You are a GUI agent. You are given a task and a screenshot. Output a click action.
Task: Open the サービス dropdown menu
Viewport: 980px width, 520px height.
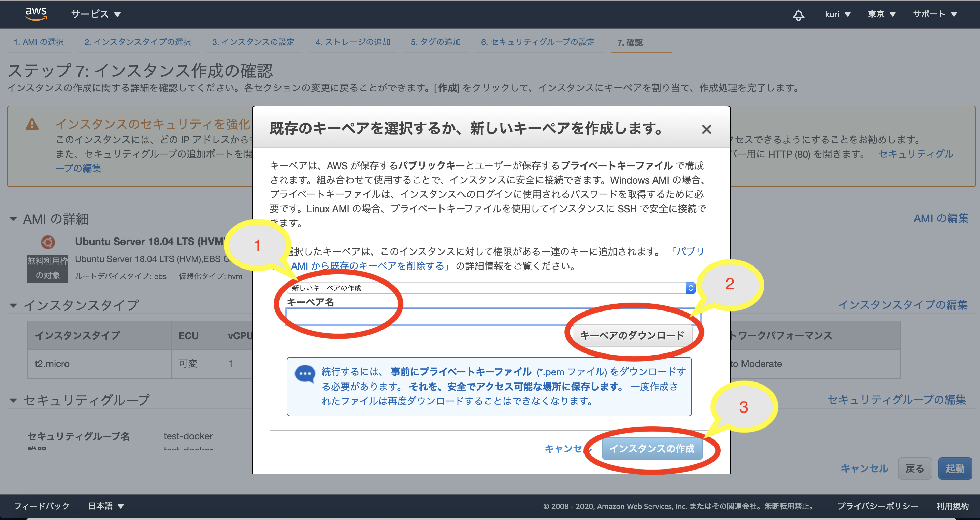click(96, 14)
